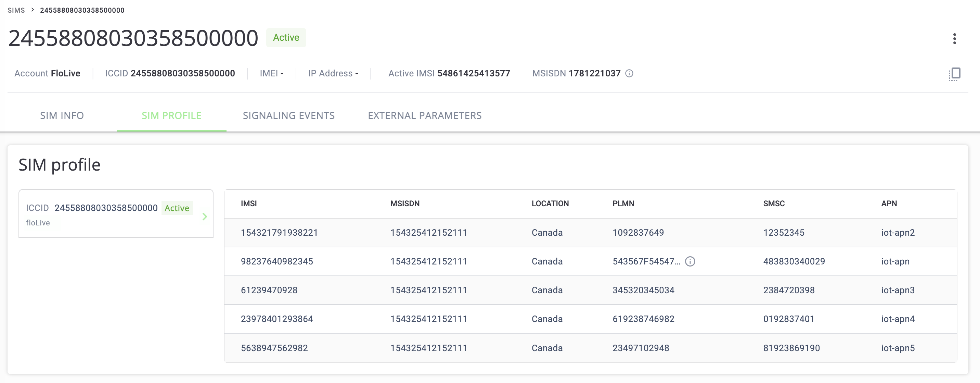Click the row with IMSI 5638947562982
This screenshot has height=383, width=980.
pos(274,348)
